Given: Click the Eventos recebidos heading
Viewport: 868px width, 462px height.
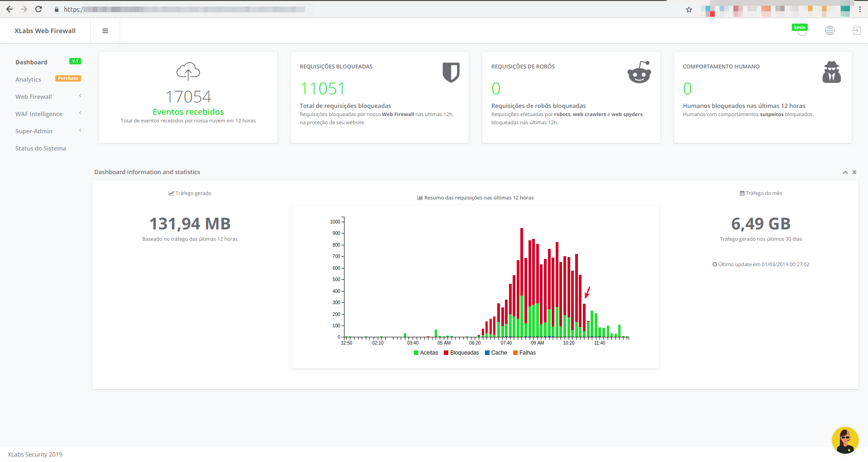Looking at the screenshot, I should [188, 112].
